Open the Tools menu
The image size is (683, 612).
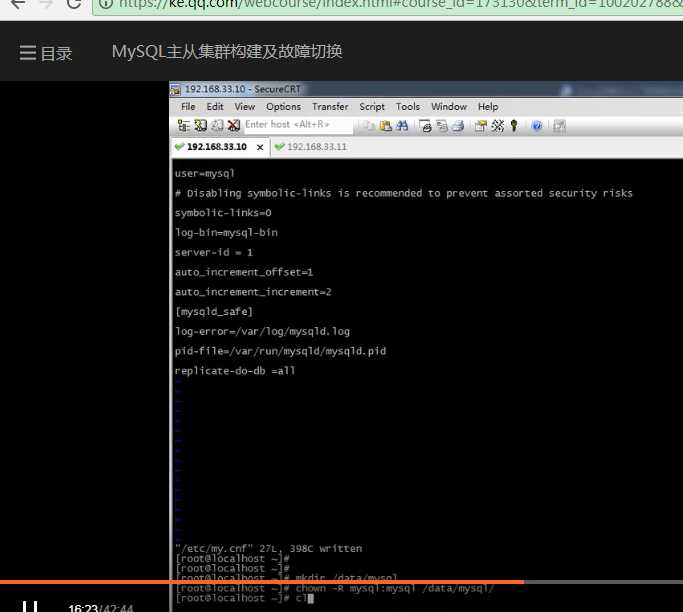coord(407,107)
